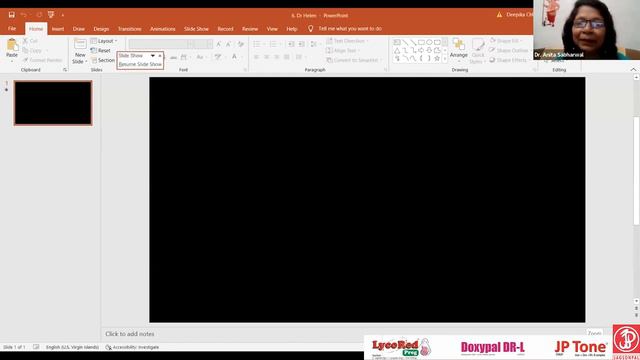Open the Design tab

(101, 29)
